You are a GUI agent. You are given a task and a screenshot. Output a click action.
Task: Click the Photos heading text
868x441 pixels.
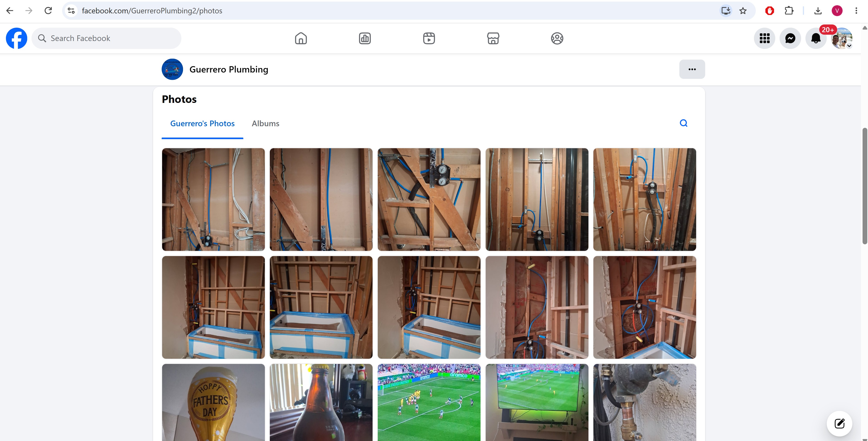pos(179,99)
